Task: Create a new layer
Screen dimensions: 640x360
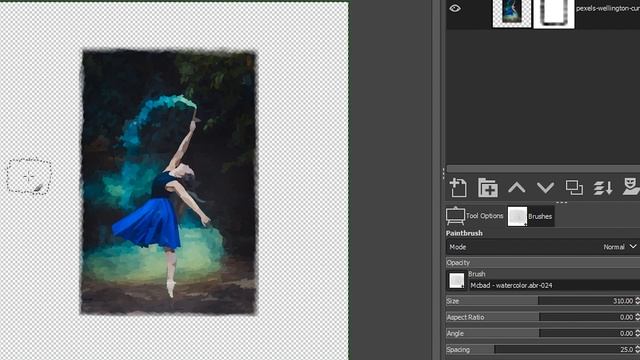Action: click(458, 188)
